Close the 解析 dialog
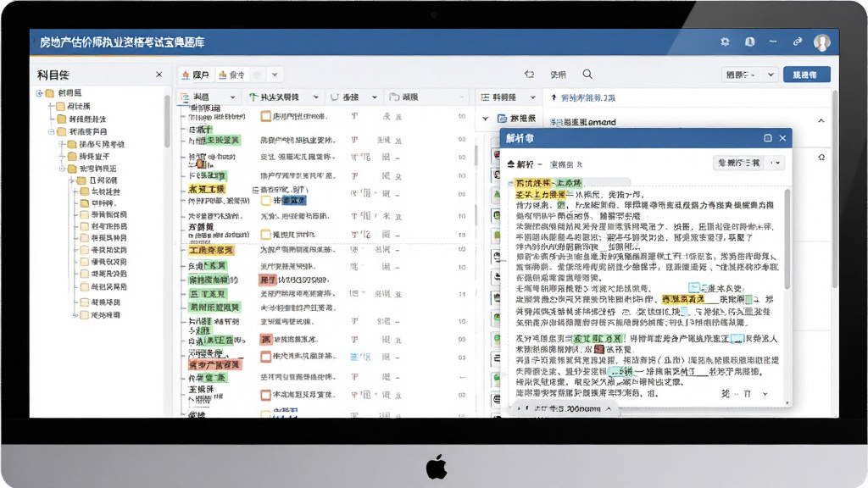868x488 pixels. (x=782, y=138)
